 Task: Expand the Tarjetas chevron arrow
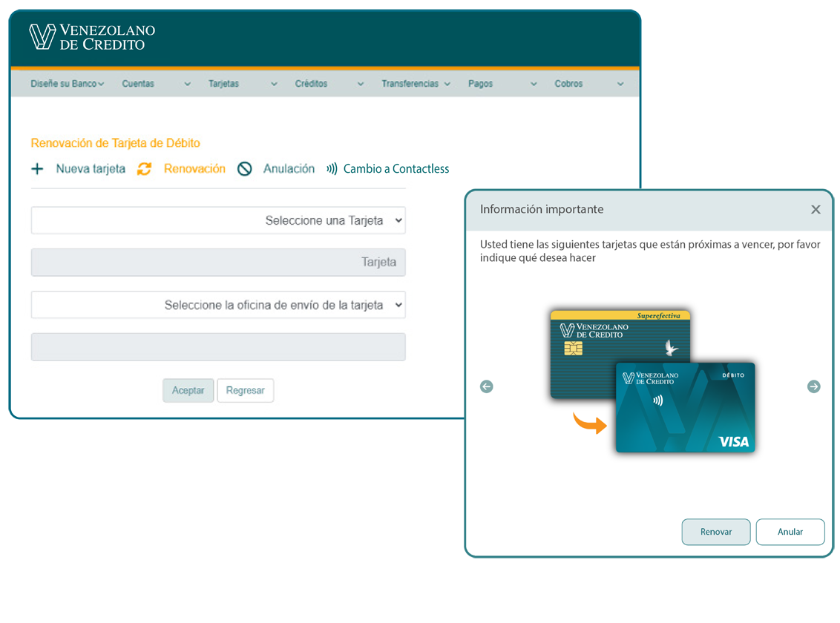[275, 84]
